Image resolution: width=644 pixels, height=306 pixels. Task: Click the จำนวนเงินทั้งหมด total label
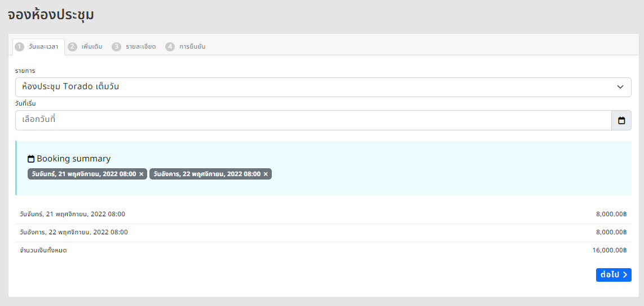coord(43,250)
